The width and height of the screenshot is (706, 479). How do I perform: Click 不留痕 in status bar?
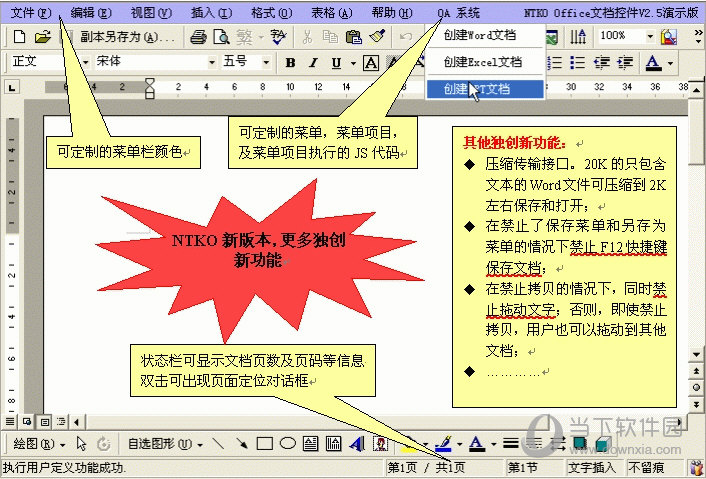coord(647,468)
